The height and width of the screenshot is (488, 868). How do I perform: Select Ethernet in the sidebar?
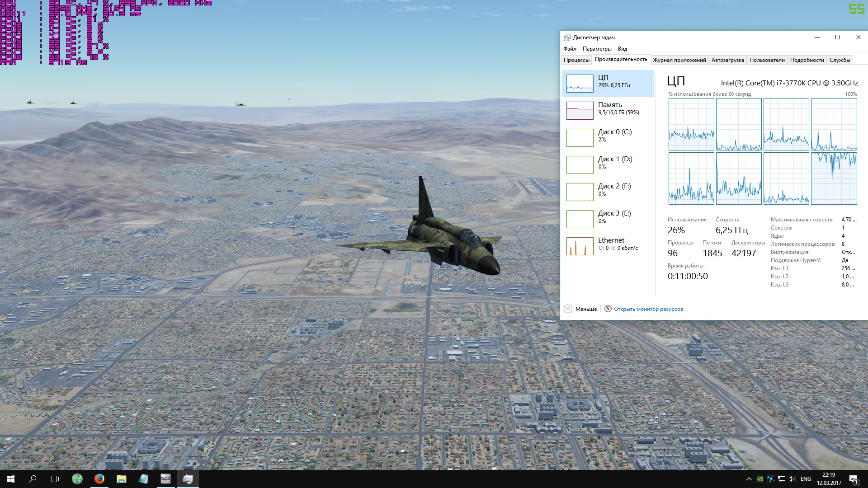point(608,246)
